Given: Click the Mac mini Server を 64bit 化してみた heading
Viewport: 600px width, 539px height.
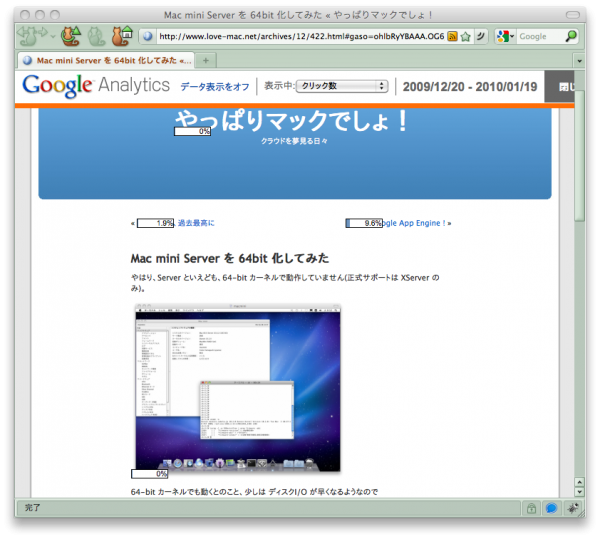Looking at the screenshot, I should click(x=230, y=258).
